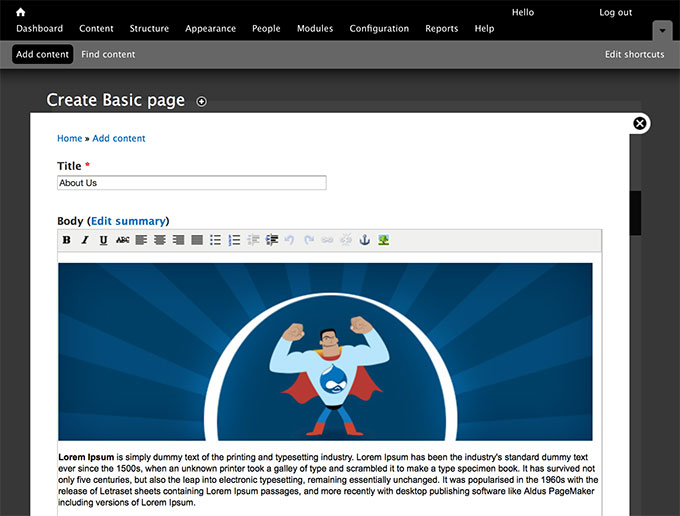Click into the Lorem Ipsum body paragraph

coord(328,480)
